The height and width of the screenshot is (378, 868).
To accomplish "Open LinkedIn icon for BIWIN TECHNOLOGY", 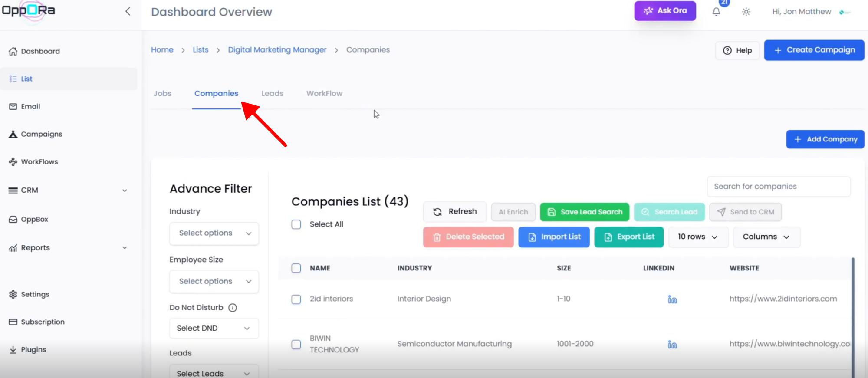I will click(x=672, y=345).
